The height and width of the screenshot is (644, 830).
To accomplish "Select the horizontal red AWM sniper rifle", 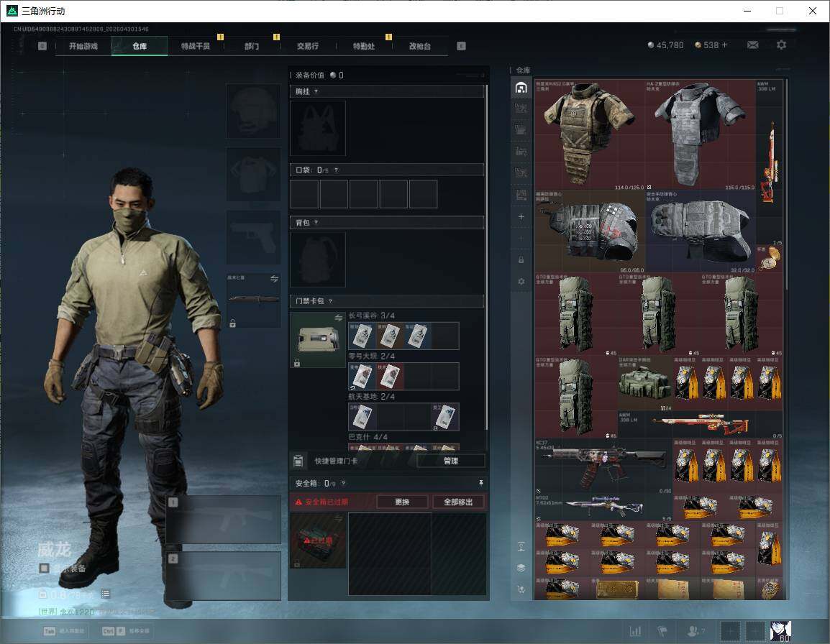I will [701, 424].
